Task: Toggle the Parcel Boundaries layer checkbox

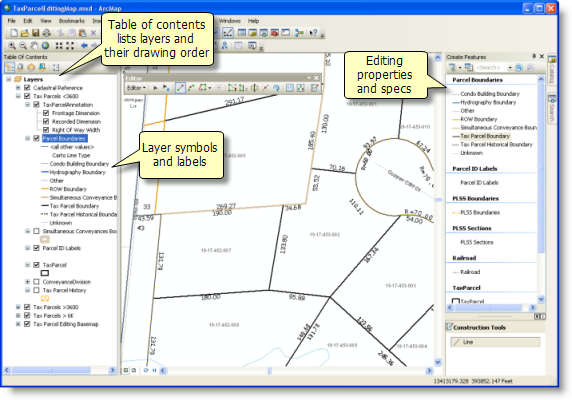Action: tap(36, 139)
